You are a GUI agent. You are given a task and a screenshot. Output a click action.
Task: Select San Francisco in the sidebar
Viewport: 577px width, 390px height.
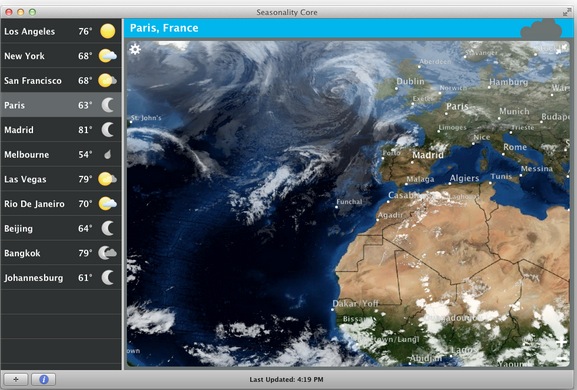coord(61,81)
